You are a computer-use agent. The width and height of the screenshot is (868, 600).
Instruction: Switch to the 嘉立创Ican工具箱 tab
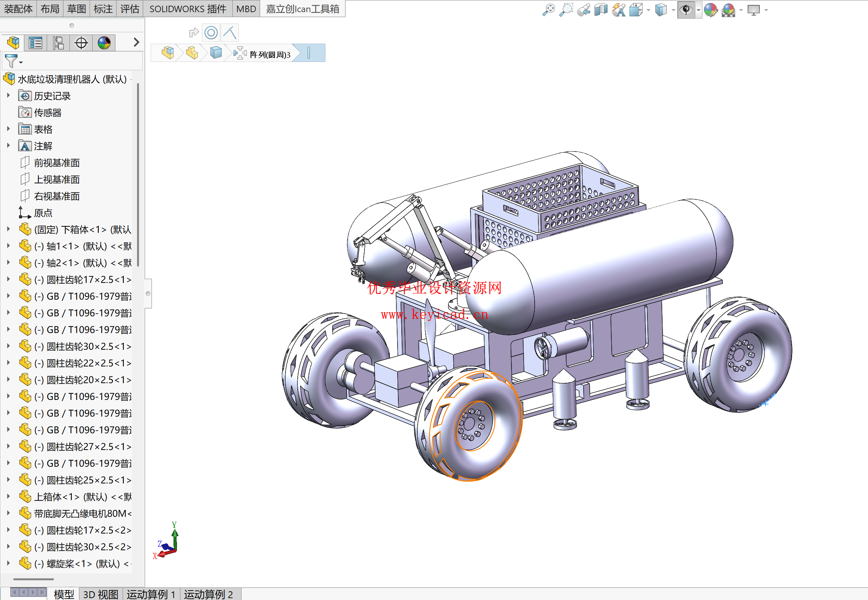(x=303, y=9)
